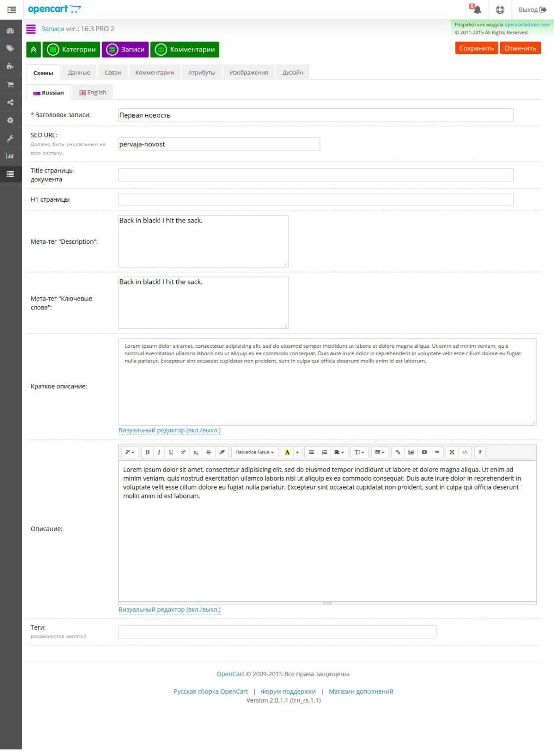Switch editor to code view
The height and width of the screenshot is (756, 554).
click(x=465, y=452)
